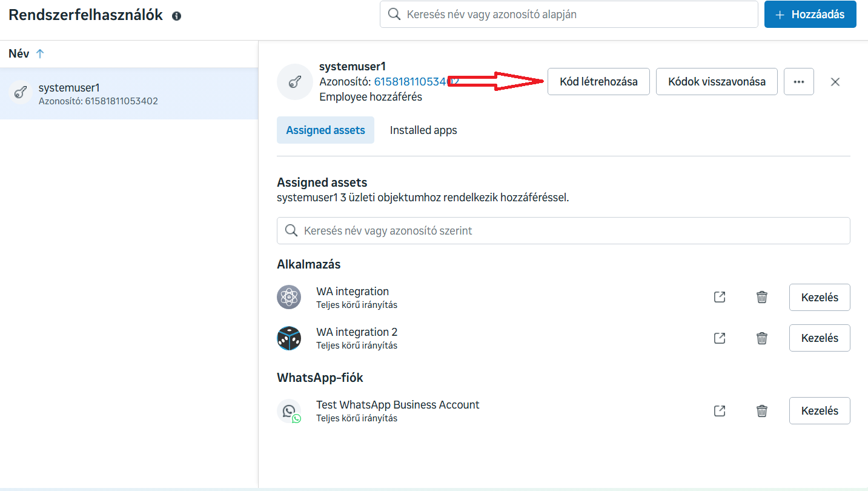The image size is (868, 491).
Task: Open external link for WA integration 2
Action: (x=720, y=338)
